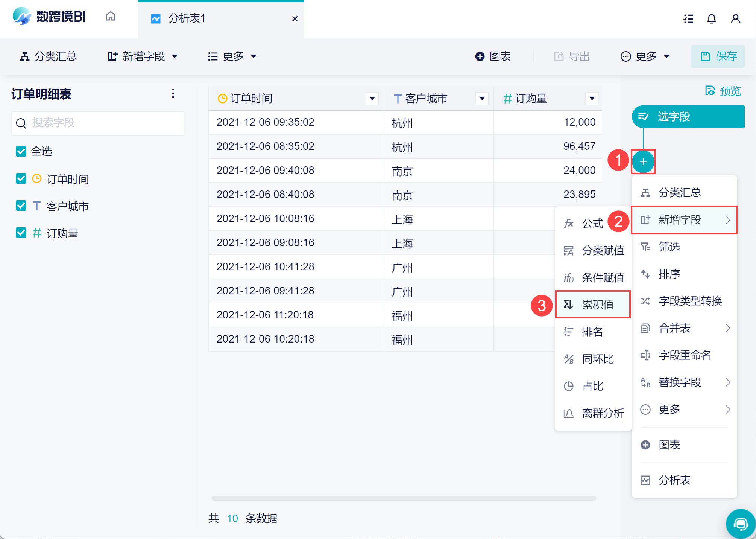Click the teal plus add-step button
Image resolution: width=756 pixels, height=539 pixels.
643,162
